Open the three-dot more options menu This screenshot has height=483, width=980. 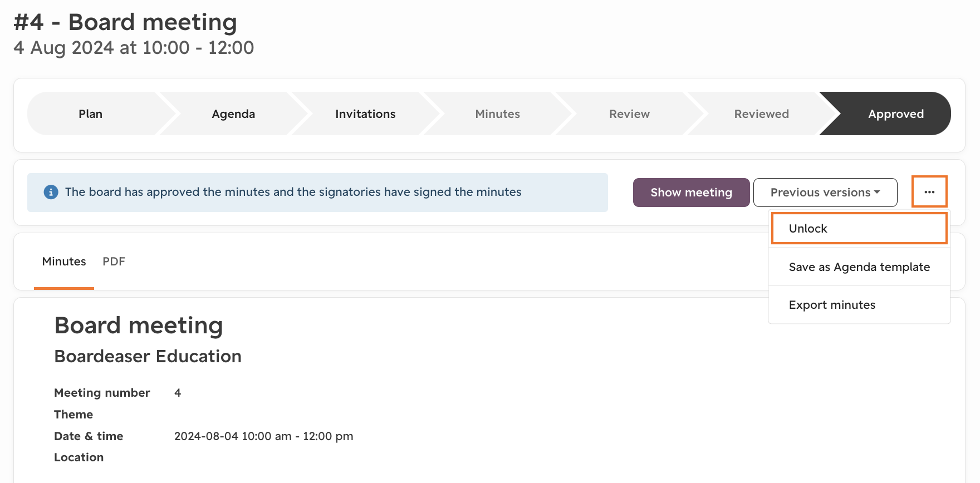929,192
